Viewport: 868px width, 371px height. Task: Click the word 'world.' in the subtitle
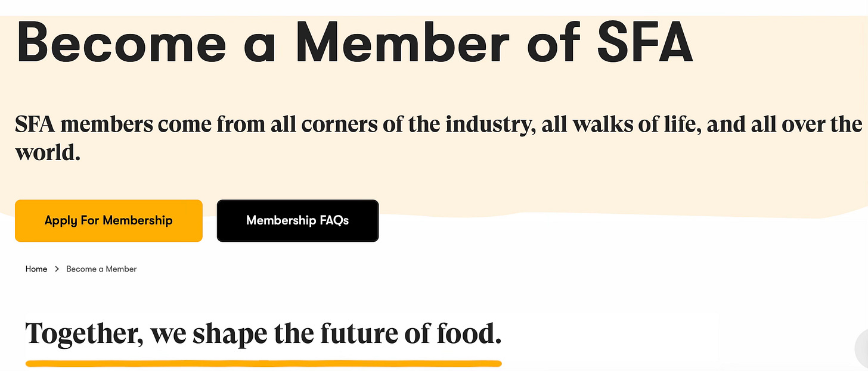[x=48, y=154]
